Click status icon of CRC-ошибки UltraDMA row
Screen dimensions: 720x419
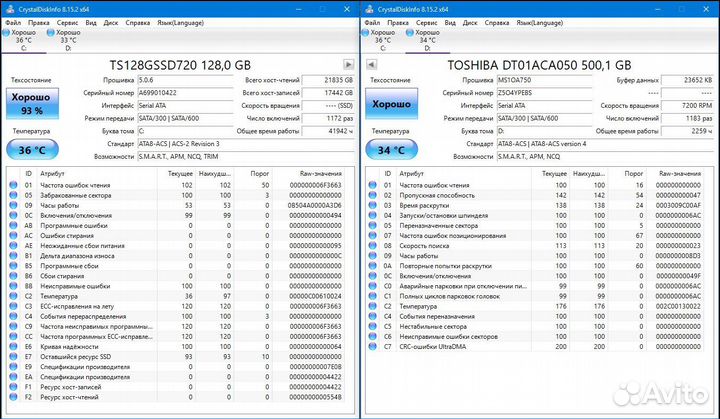click(x=372, y=347)
